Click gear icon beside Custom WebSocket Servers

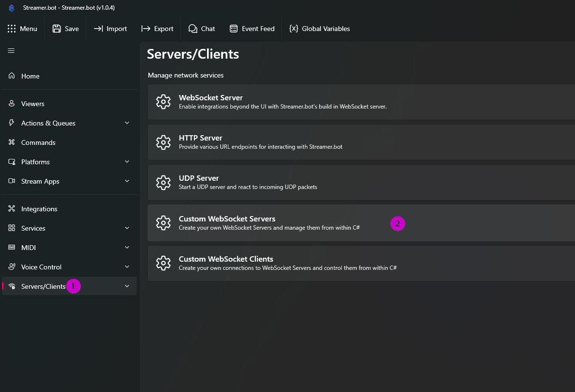pos(163,223)
